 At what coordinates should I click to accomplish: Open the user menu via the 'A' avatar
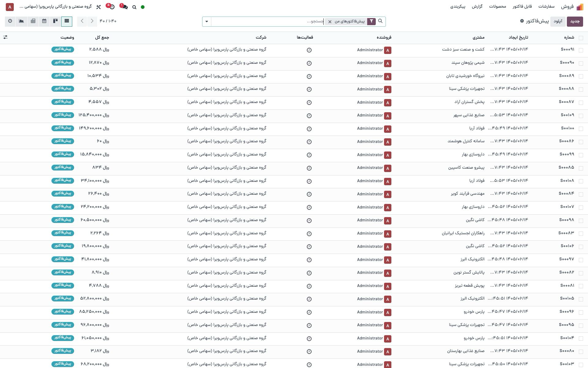click(10, 7)
